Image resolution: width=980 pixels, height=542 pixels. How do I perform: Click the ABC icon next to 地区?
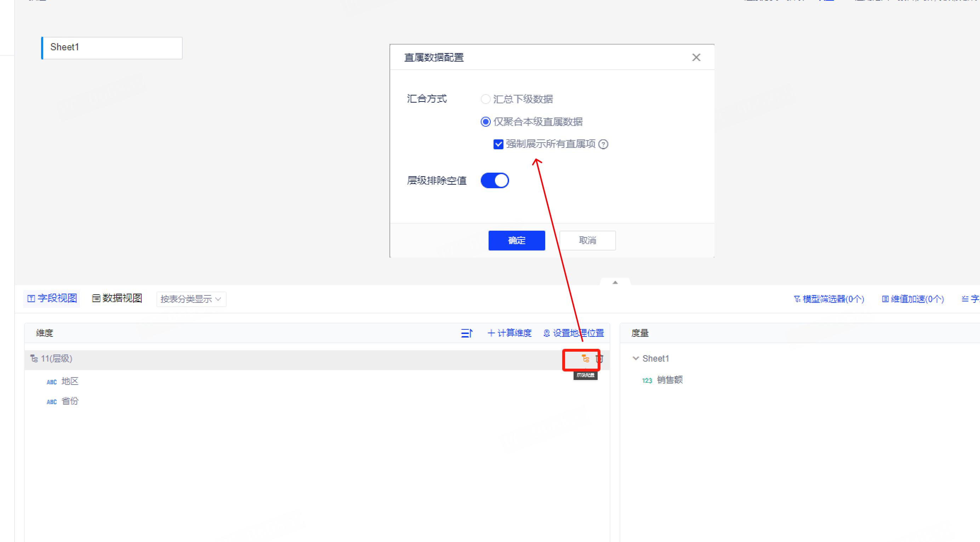click(52, 382)
